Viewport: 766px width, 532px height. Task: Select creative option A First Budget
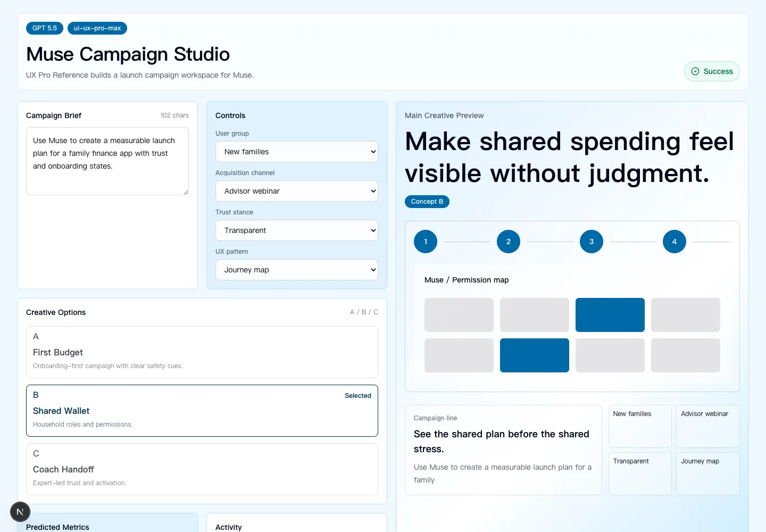[202, 352]
